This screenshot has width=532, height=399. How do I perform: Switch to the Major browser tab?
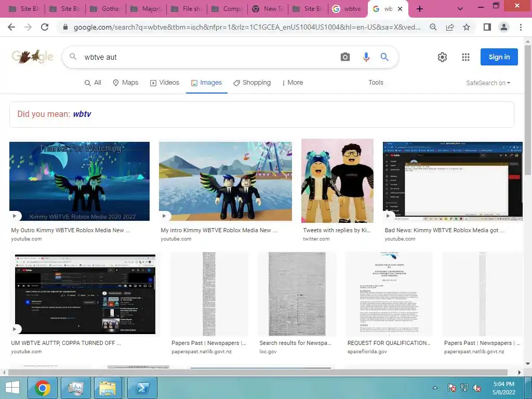click(147, 9)
